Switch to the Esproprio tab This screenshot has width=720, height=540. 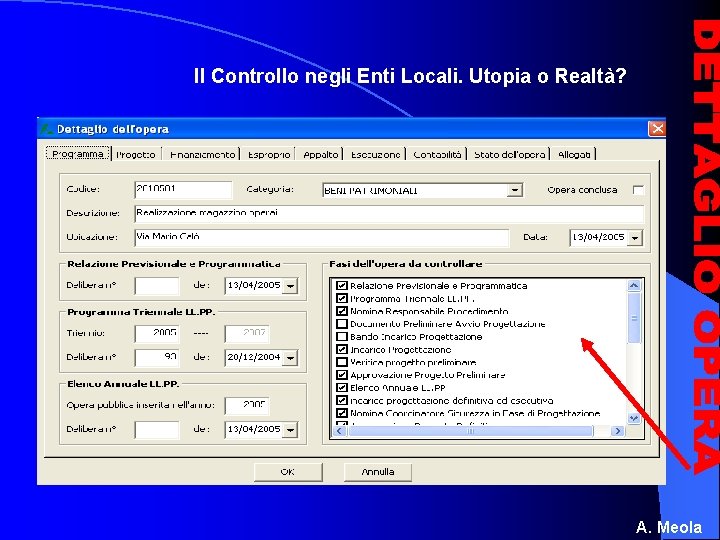(269, 155)
